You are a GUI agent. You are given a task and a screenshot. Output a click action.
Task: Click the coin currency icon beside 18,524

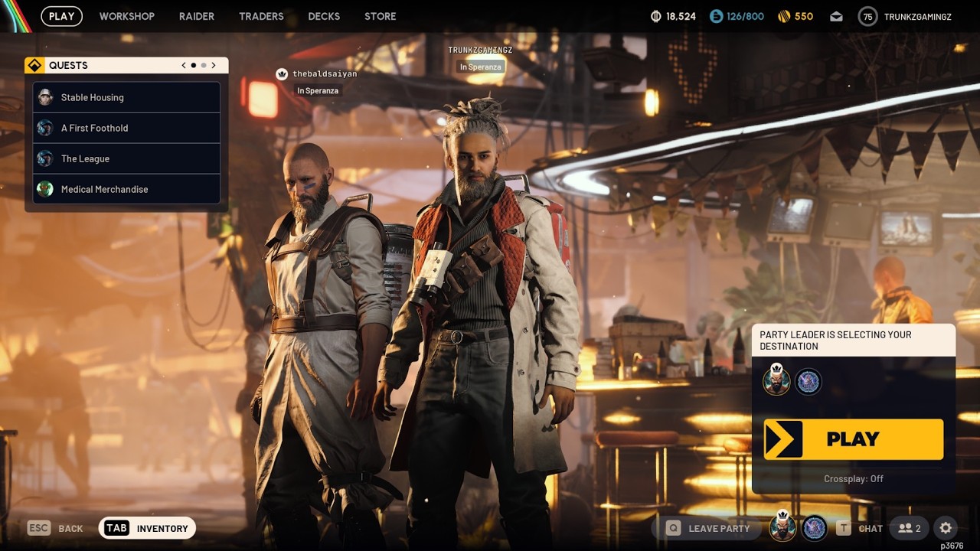(x=655, y=16)
